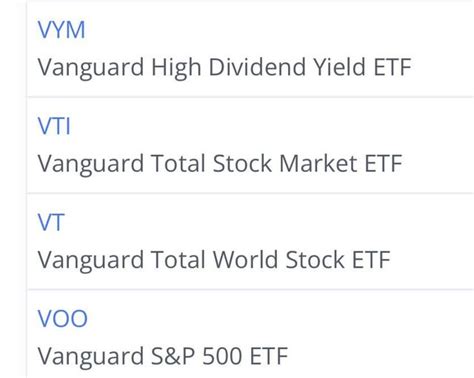Open the VYM ticker link
Screen dimensions: 474x378
(x=61, y=30)
